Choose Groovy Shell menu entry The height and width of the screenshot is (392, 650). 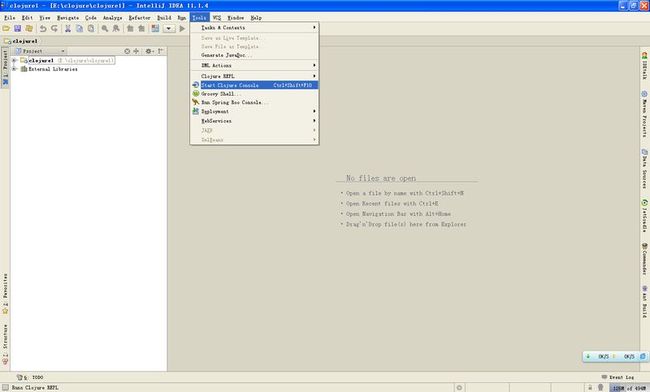254,94
